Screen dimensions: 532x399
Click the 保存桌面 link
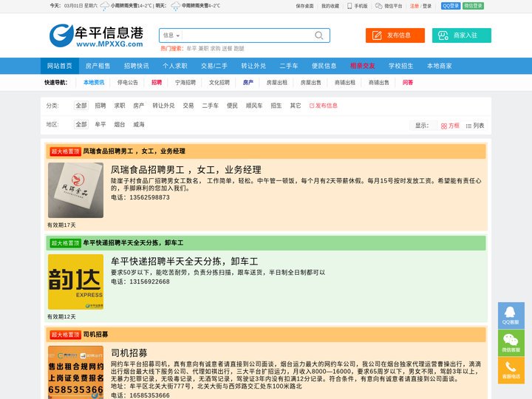[x=304, y=6]
